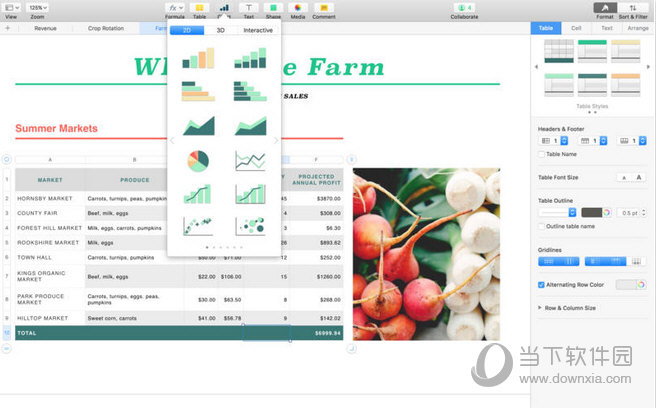Click the Collaborate icon
This screenshot has width=656, height=408.
[464, 8]
